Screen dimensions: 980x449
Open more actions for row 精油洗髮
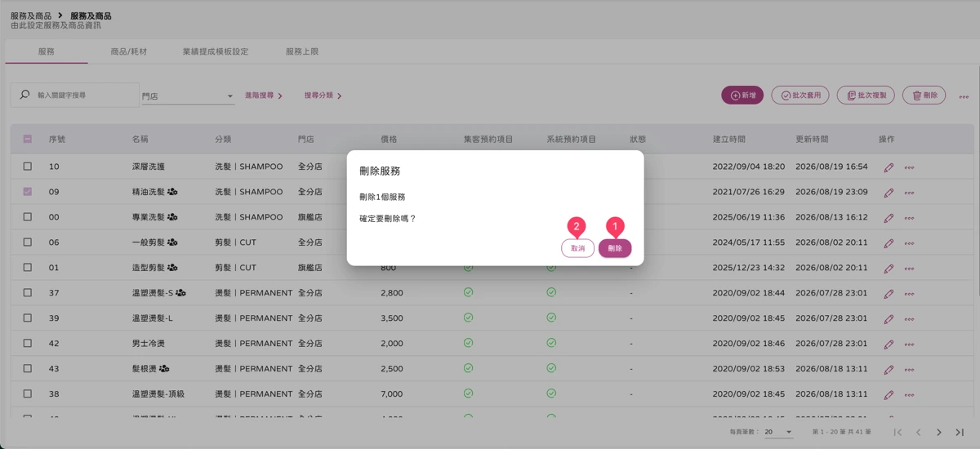click(x=909, y=193)
